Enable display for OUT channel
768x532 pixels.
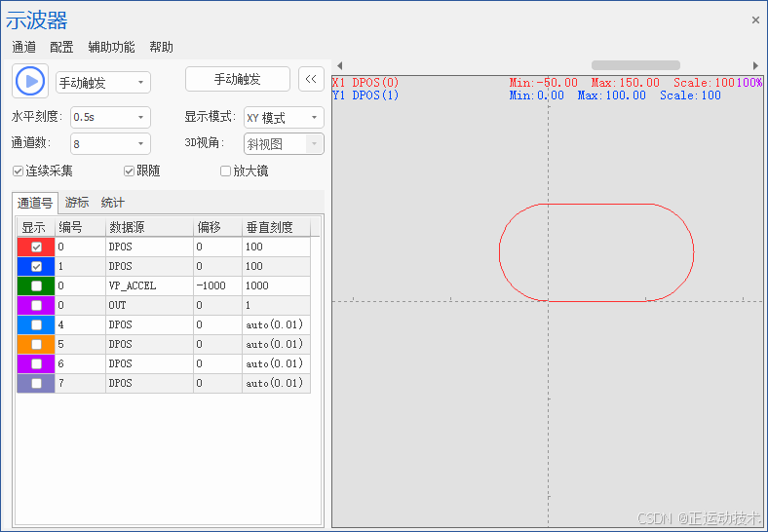tap(36, 306)
